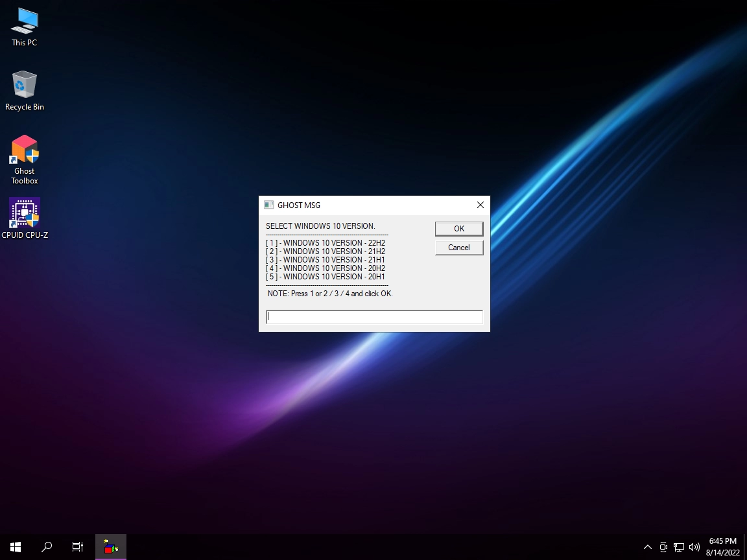Select the This PC desktop icon
The width and height of the screenshot is (747, 560).
pyautogui.click(x=24, y=28)
